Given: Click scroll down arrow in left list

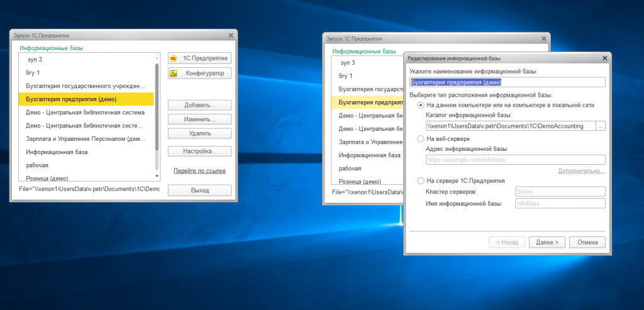Looking at the screenshot, I should tap(157, 175).
